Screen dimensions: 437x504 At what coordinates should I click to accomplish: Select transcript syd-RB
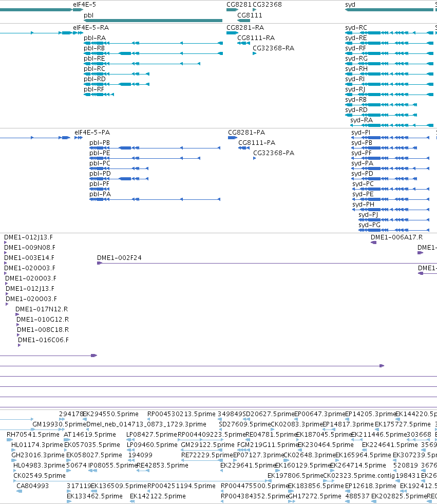tap(381, 105)
